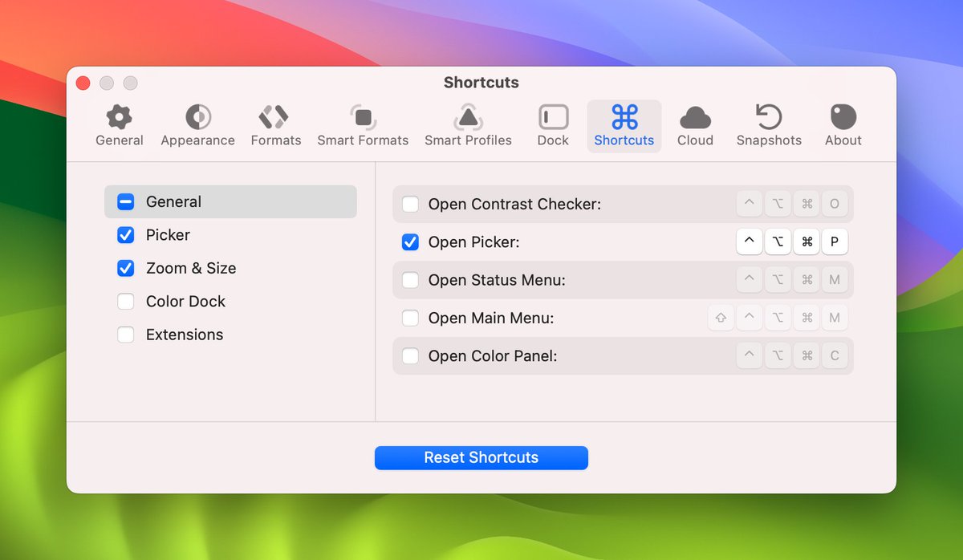The height and width of the screenshot is (560, 963).
Task: Disable the Zoom & Size shortcuts
Action: [125, 268]
